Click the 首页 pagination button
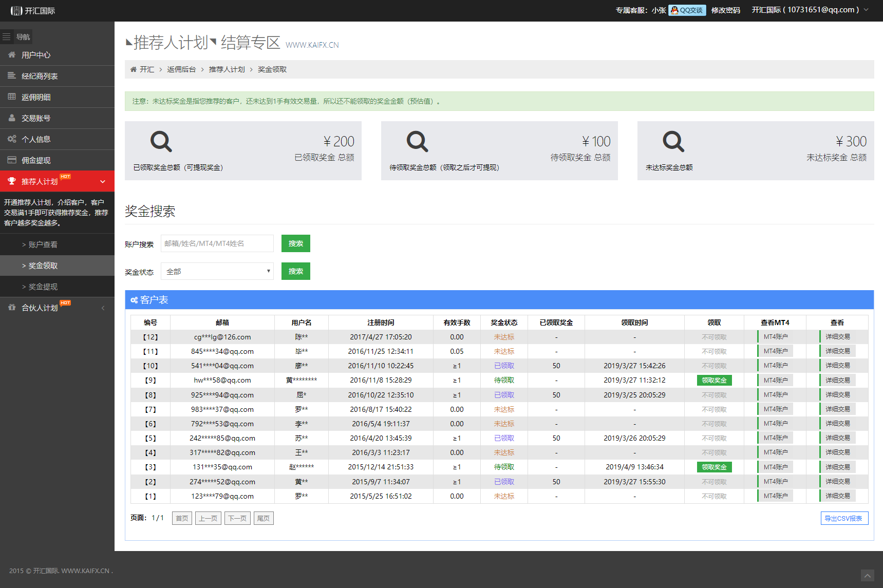883x588 pixels. tap(182, 518)
